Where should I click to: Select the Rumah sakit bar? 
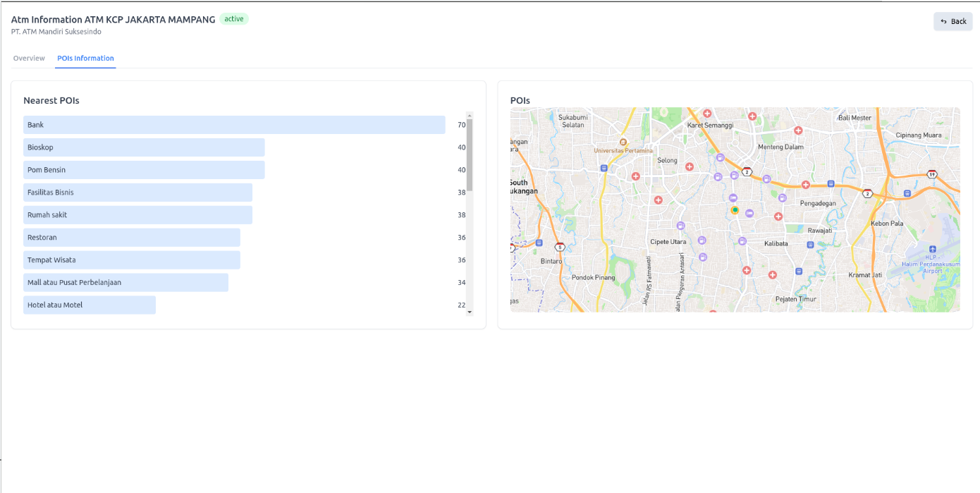point(137,215)
